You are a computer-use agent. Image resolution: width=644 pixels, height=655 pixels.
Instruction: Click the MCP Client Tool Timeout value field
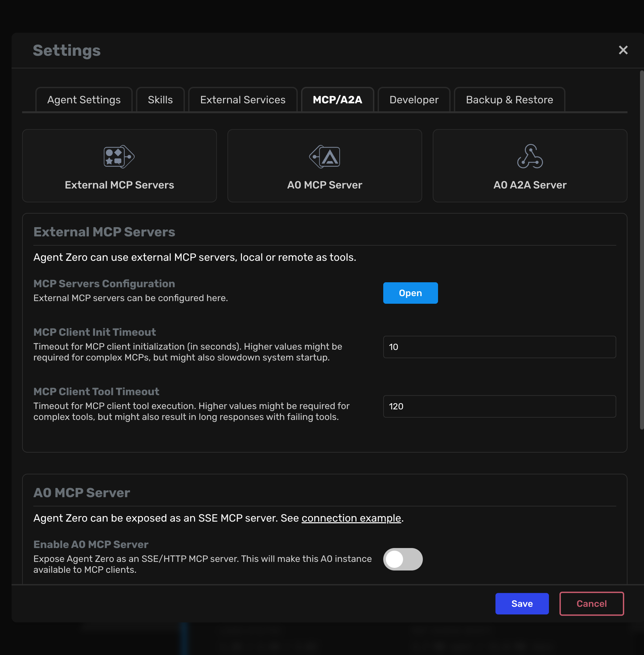[499, 406]
